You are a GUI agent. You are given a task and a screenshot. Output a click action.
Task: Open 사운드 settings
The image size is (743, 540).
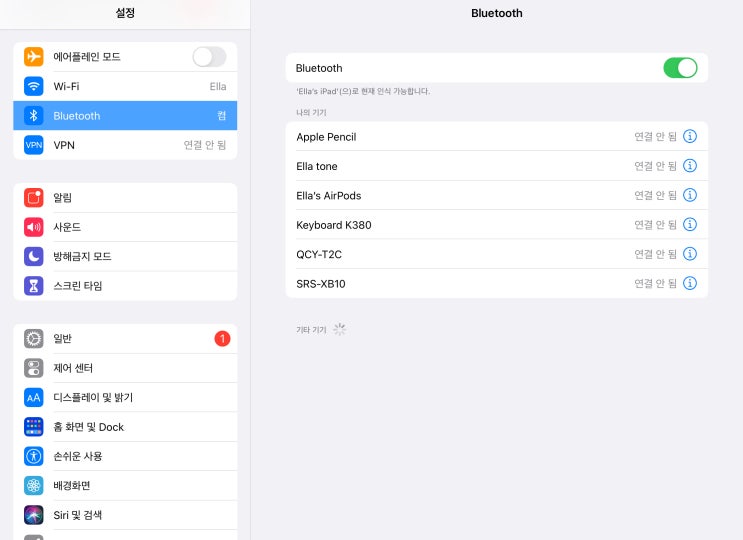point(125,227)
